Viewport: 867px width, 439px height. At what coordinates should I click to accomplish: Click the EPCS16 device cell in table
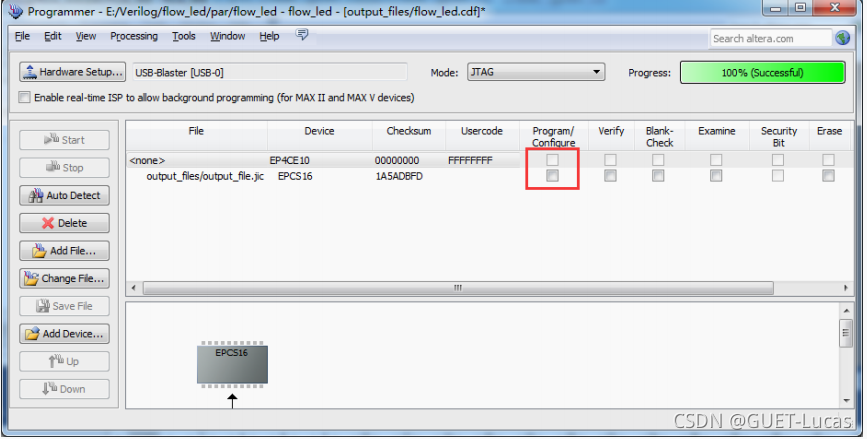[295, 176]
